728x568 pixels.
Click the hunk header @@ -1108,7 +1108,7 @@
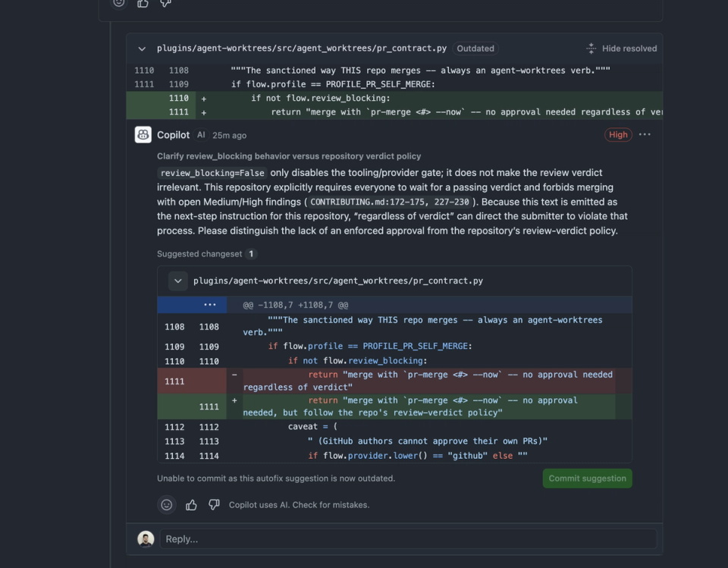pyautogui.click(x=296, y=305)
